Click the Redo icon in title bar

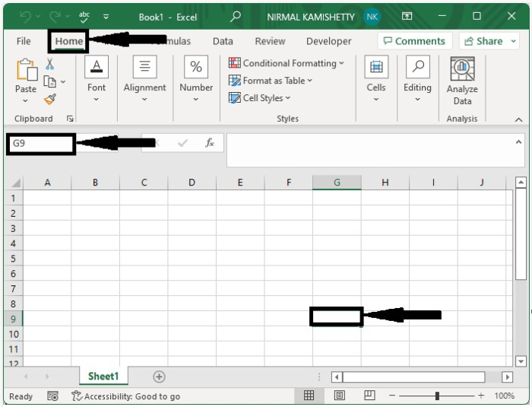click(55, 16)
